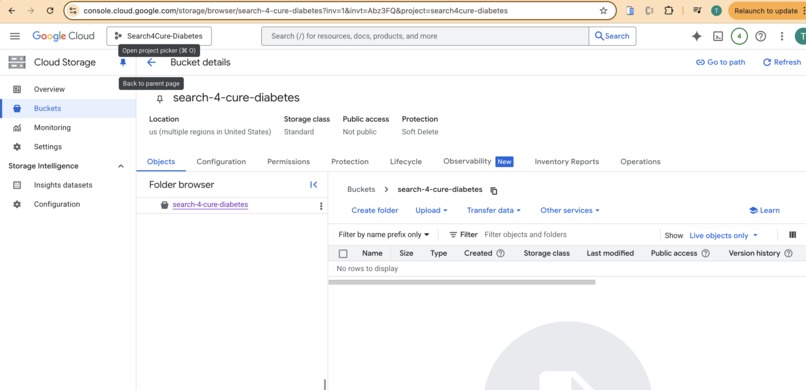Open the browser extensions puzzle icon
This screenshot has height=390, width=806.
pos(669,10)
